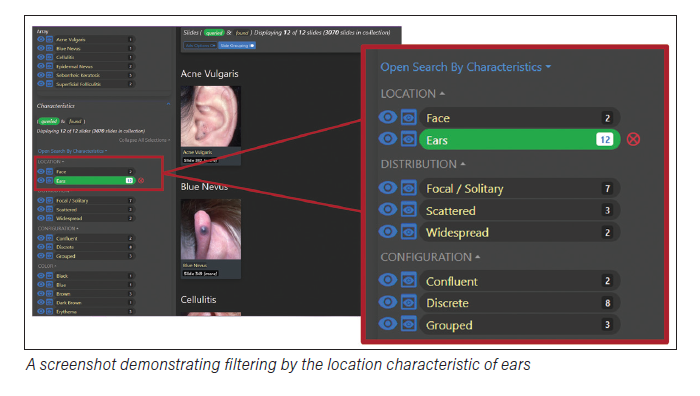
Task: Select Scattered pill in enlarged callout
Action: (519, 210)
